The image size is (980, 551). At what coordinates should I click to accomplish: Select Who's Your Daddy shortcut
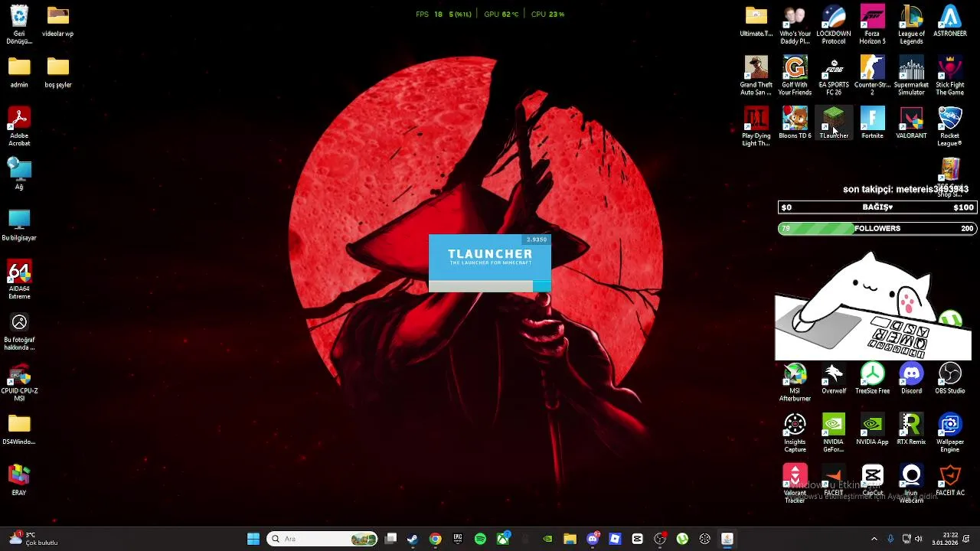click(x=795, y=25)
